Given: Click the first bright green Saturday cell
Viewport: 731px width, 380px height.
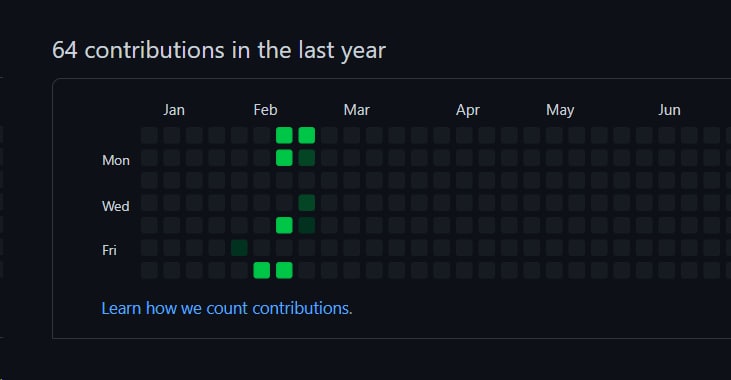Looking at the screenshot, I should click(x=262, y=270).
